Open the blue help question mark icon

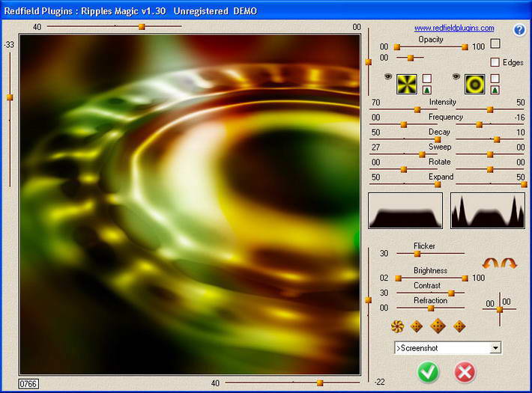(x=519, y=30)
